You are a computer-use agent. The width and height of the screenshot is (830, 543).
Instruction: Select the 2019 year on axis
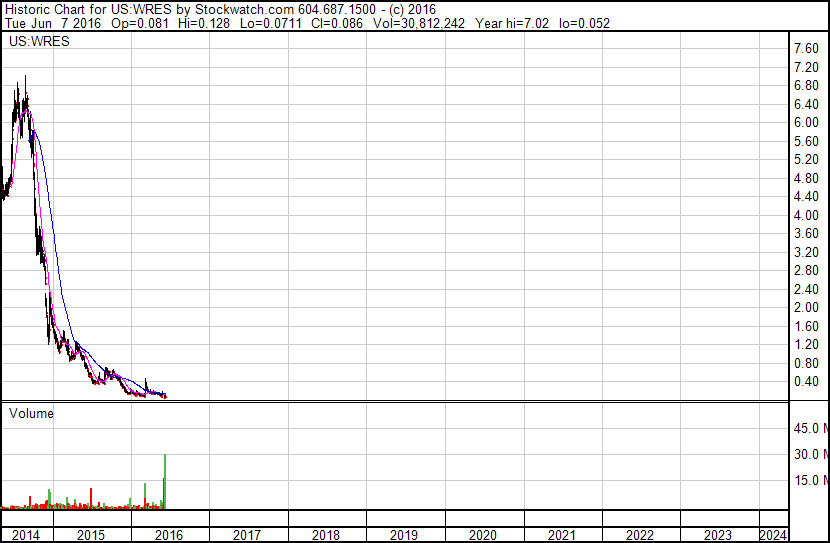click(404, 536)
